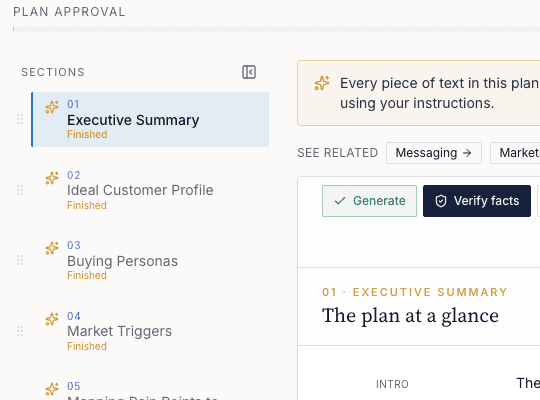Viewport: 540px width, 400px height.
Task: Collapse the Sections sidebar panel icon
Action: pyautogui.click(x=249, y=72)
